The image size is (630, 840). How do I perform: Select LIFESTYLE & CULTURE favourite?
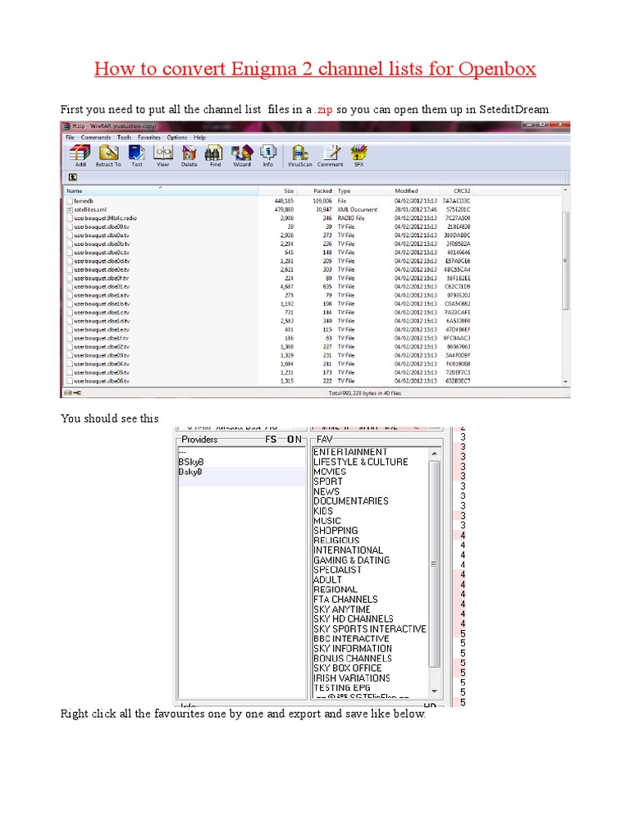point(361,462)
